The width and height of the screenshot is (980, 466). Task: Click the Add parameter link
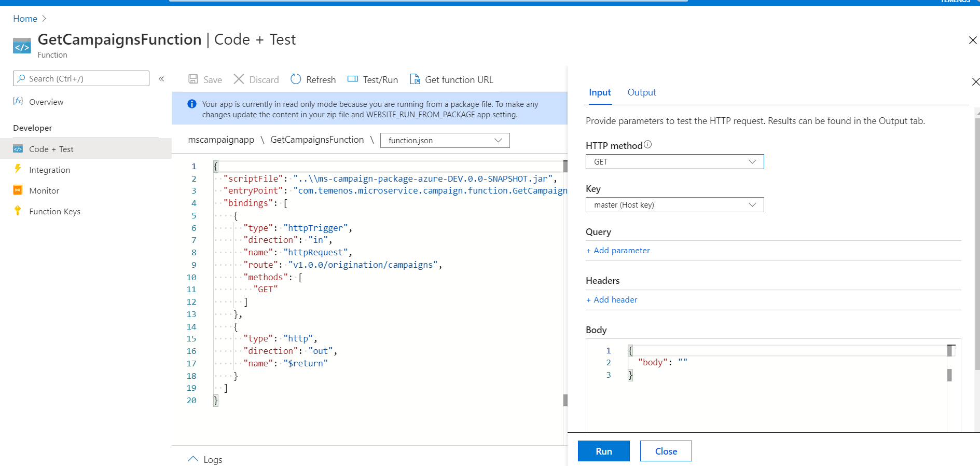[x=617, y=251]
